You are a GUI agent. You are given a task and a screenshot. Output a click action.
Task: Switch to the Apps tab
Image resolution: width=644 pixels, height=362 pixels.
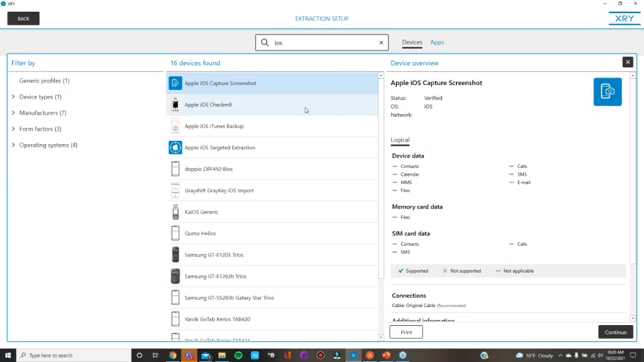pyautogui.click(x=437, y=42)
